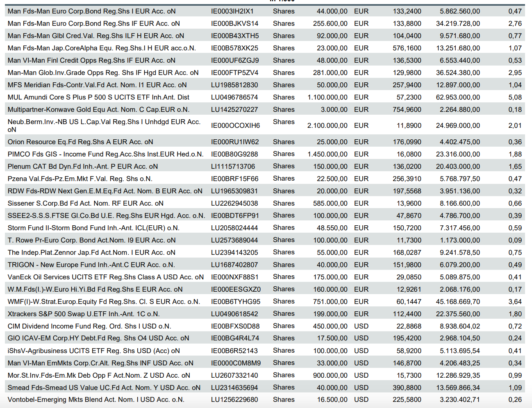This screenshot has width=532, height=408.
Task: Select market value 62.953.000,00
Action: point(458,97)
